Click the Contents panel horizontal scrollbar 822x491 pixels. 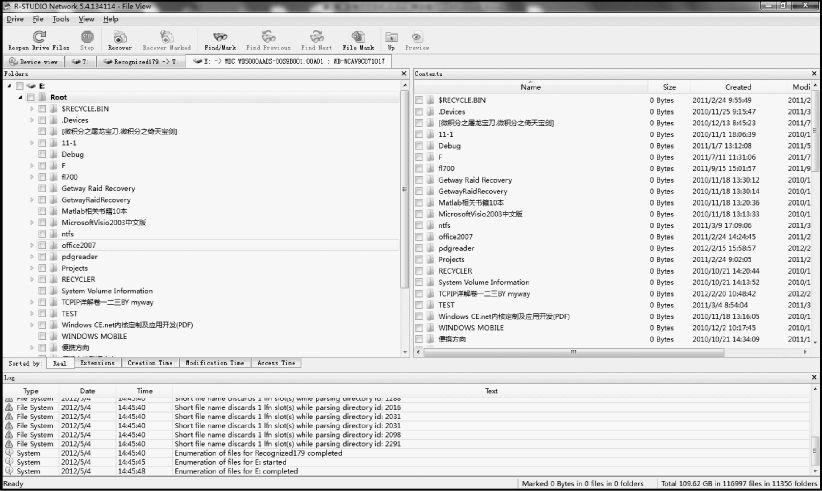[x=600, y=352]
